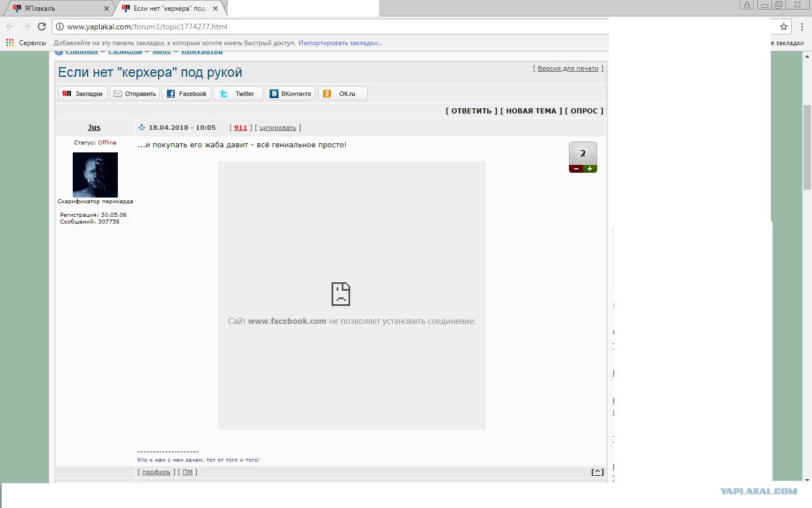
Task: Create an ОПРОС poll
Action: (x=584, y=111)
